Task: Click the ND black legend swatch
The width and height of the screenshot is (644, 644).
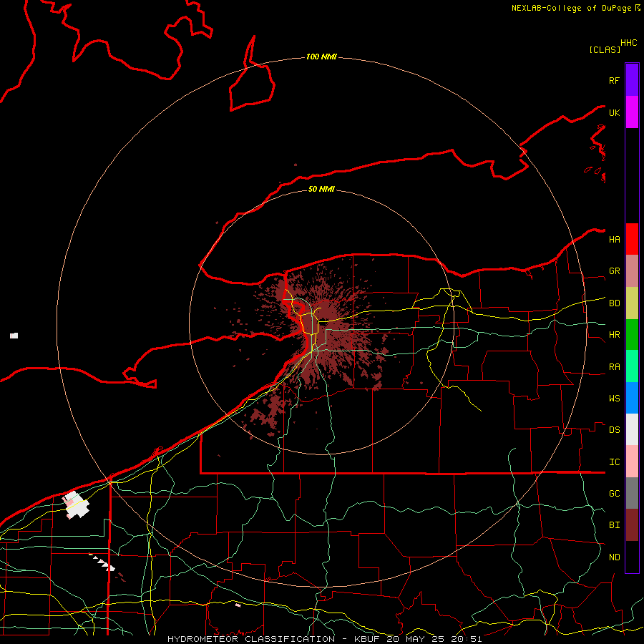Action: 632,557
